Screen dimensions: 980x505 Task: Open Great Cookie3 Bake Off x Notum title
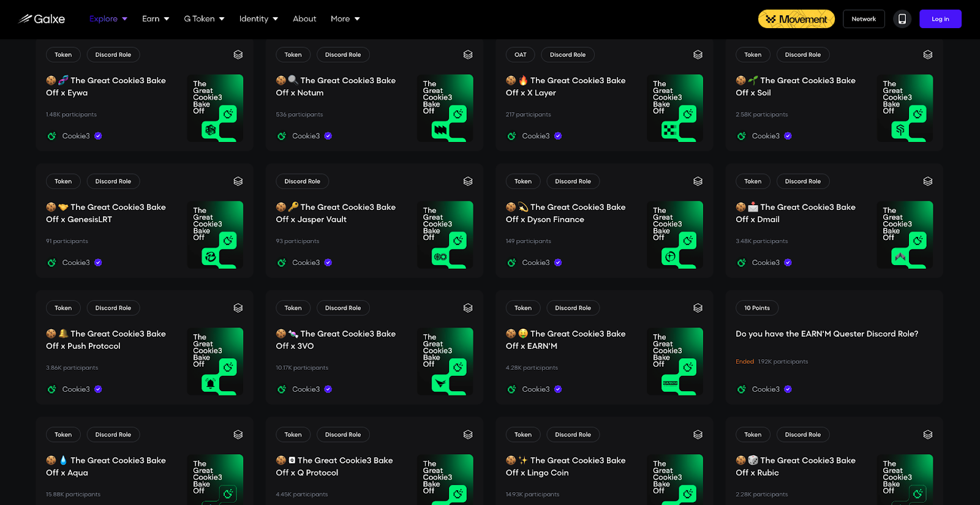pos(336,87)
